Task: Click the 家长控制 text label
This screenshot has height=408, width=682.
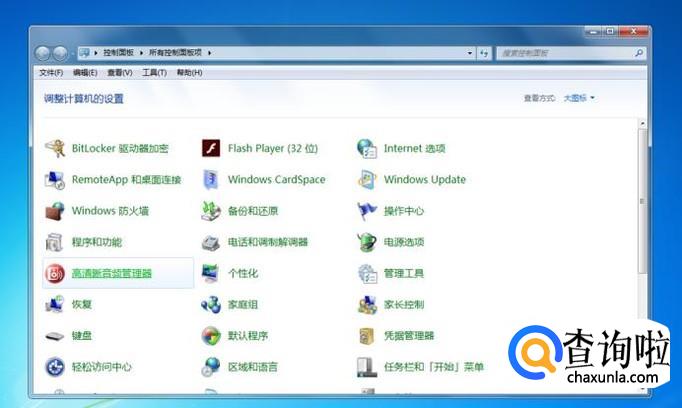Action: point(404,304)
